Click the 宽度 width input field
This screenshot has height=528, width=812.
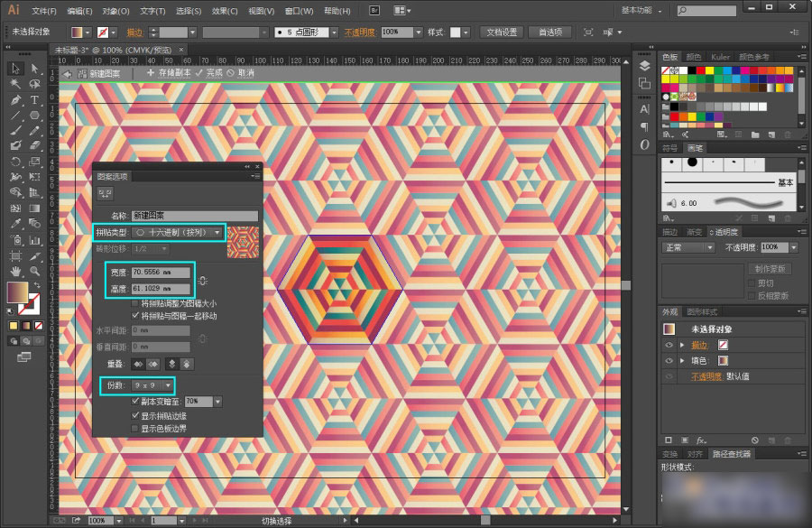161,272
